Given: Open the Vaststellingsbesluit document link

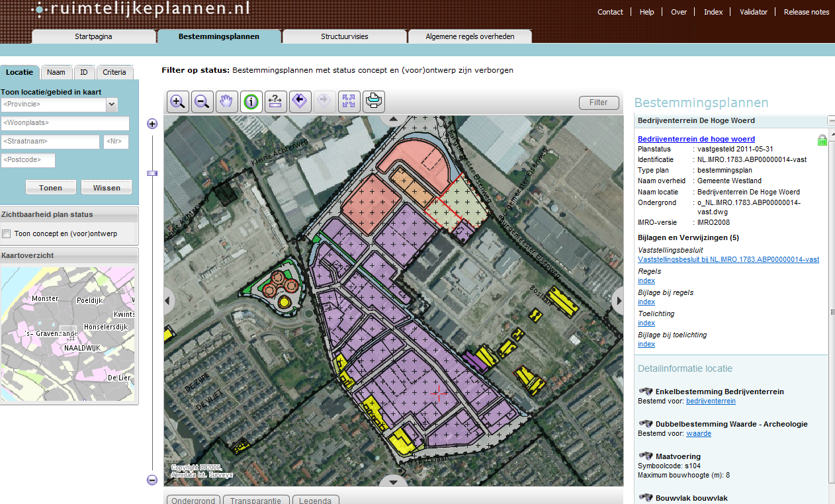Looking at the screenshot, I should (728, 260).
